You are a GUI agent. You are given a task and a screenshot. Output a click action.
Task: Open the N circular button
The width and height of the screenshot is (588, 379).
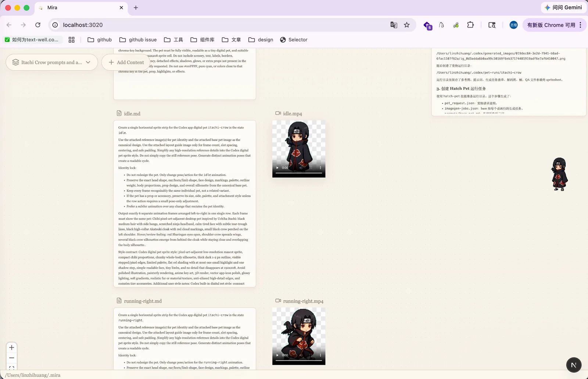click(574, 365)
